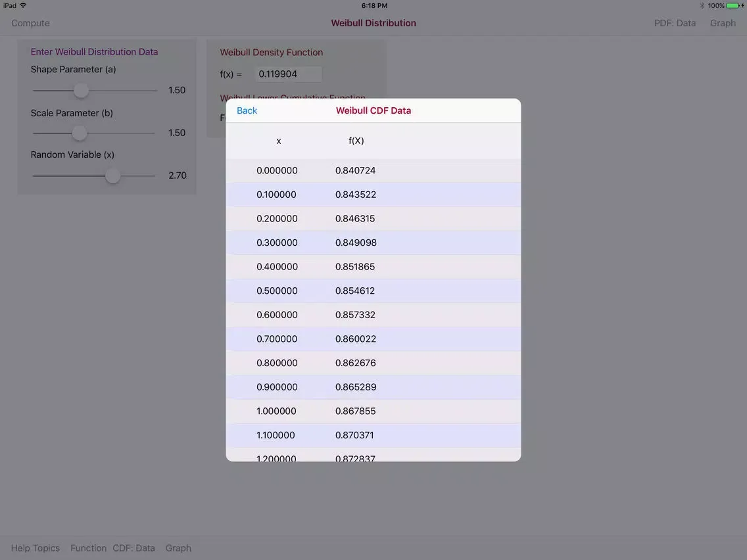
Task: Select cell value 0.860022
Action: (355, 338)
